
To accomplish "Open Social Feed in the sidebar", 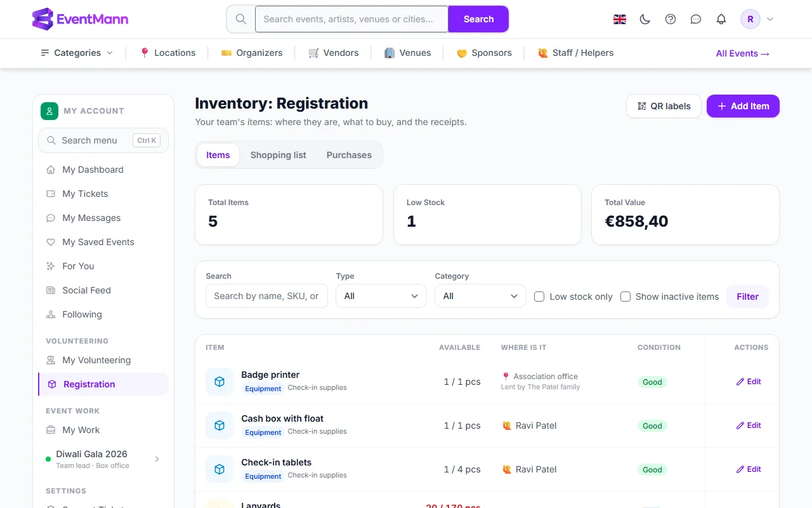I will pyautogui.click(x=103, y=290).
